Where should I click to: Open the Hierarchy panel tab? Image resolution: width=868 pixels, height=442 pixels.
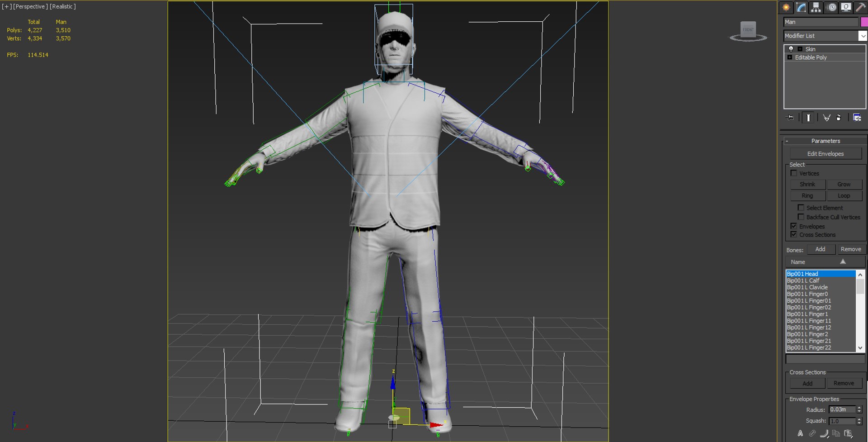pos(816,7)
